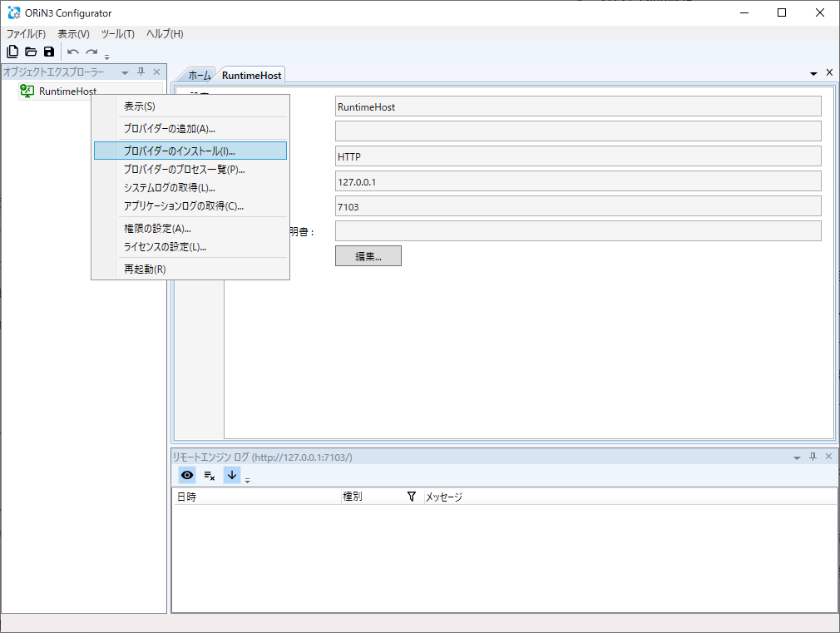Viewport: 840px width, 633px height.
Task: Click the ORiN3 Configurator app icon
Action: click(14, 12)
